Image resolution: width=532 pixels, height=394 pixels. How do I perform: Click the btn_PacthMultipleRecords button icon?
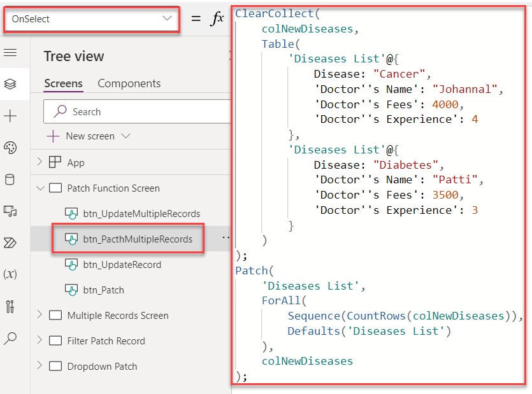tap(71, 239)
